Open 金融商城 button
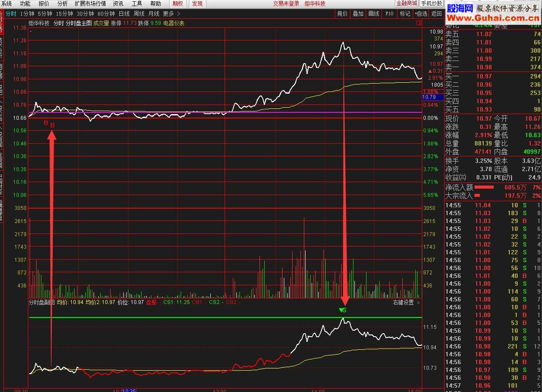Image resolution: width=542 pixels, height=392 pixels. pyautogui.click(x=407, y=3)
